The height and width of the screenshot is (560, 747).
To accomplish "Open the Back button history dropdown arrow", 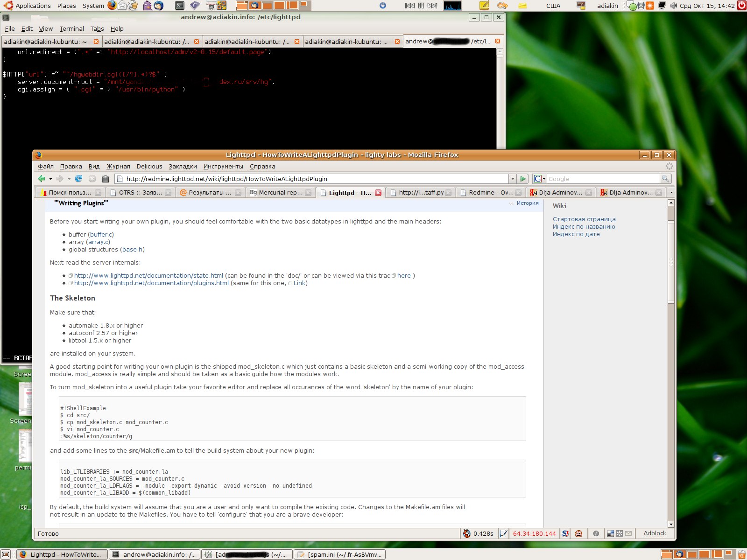I will point(50,179).
